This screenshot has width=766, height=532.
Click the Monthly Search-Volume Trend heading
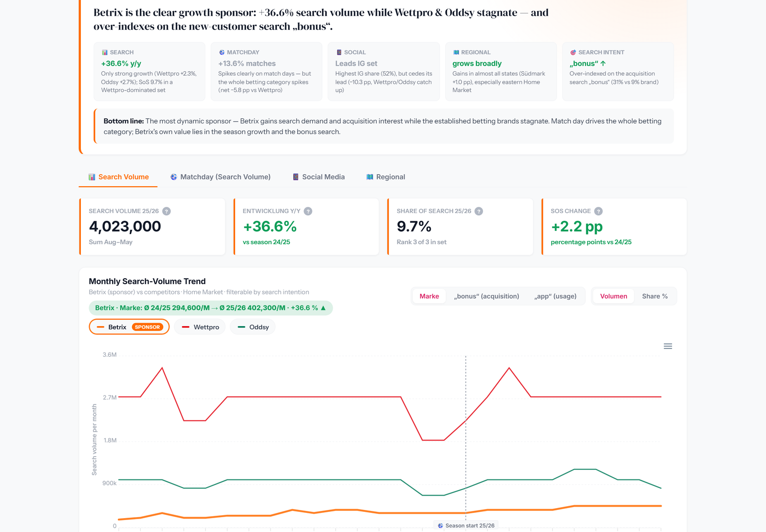click(x=147, y=282)
